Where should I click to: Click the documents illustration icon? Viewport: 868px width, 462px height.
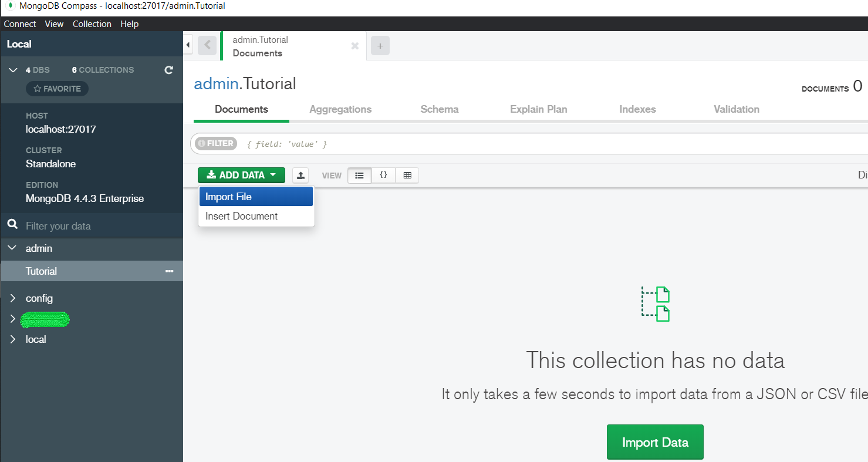click(655, 303)
